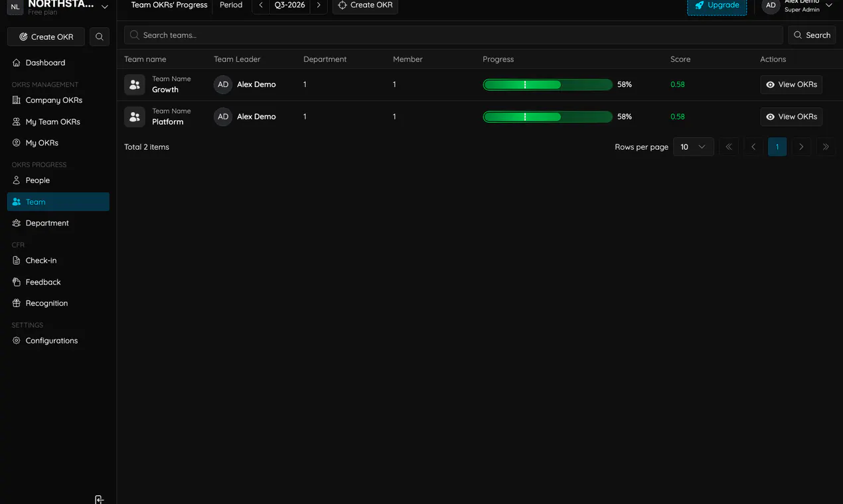Click the AD avatar in the top right
Image resolution: width=843 pixels, height=504 pixels.
(771, 5)
